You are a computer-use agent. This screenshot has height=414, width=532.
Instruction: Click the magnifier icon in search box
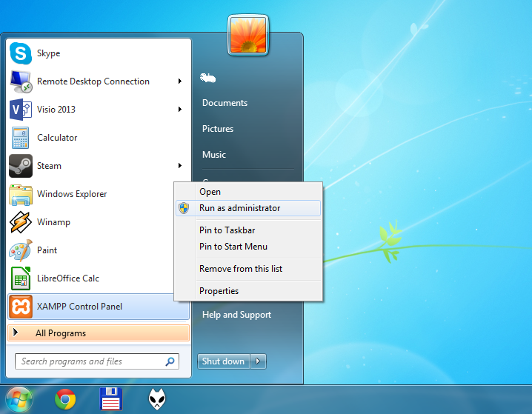pos(170,361)
